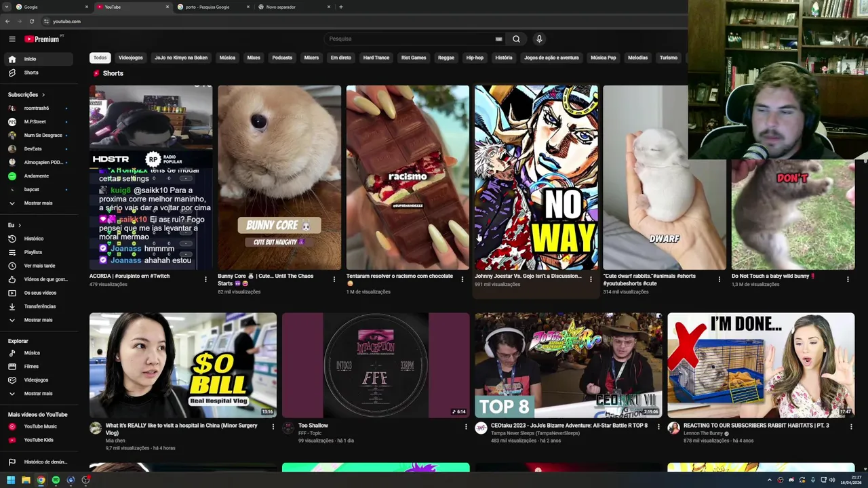This screenshot has width=868, height=488.
Task: Select the JoJo no Kimyo na Boken chip
Action: pos(181,58)
